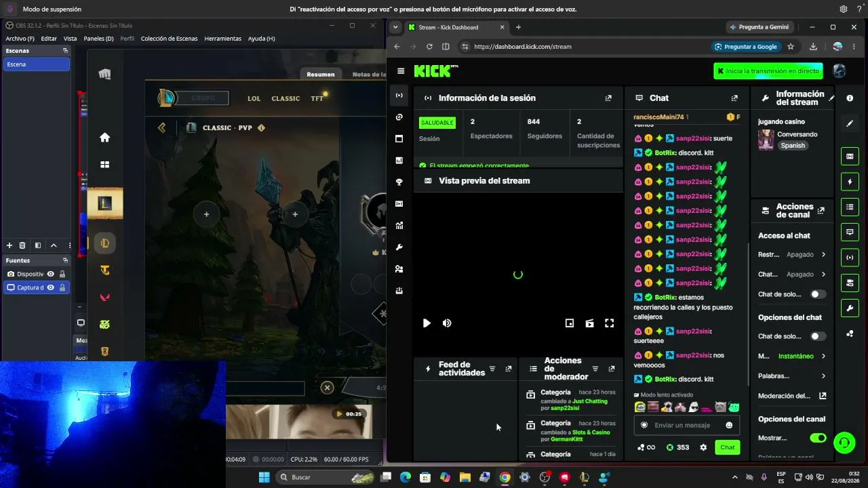
Task: Pop out the Información de la sesión panel
Action: coord(608,98)
